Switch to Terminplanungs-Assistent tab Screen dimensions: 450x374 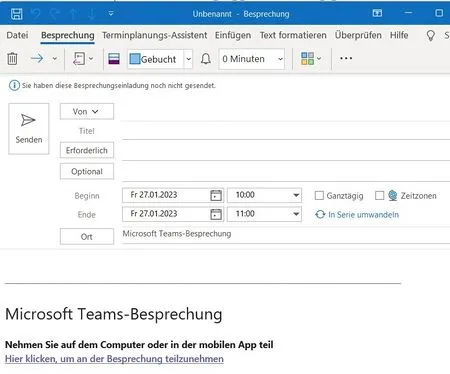pos(155,35)
